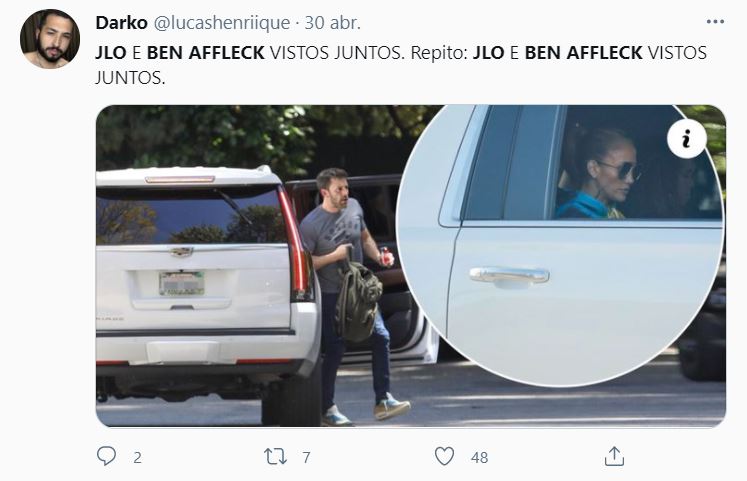Click the "Darko" display name
The height and width of the screenshot is (481, 747).
click(121, 22)
